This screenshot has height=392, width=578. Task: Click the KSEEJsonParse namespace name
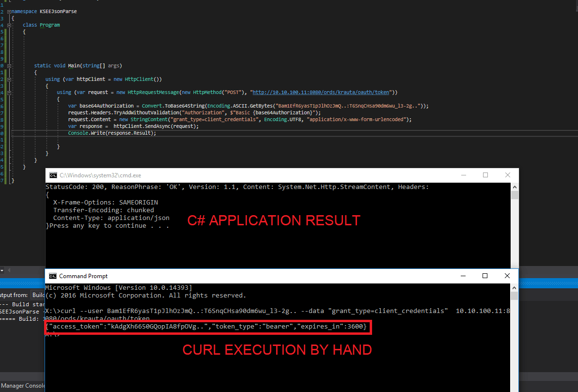tap(58, 12)
